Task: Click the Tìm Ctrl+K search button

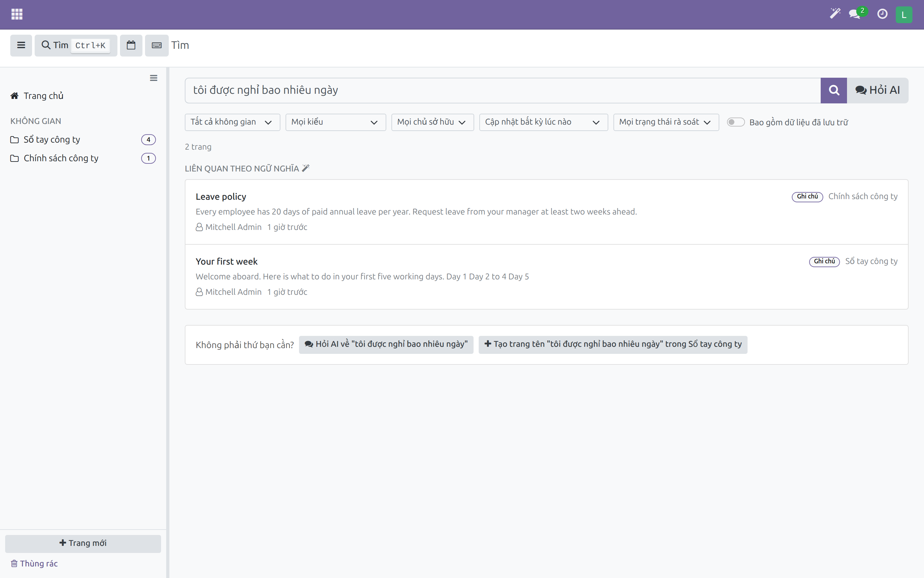Action: pyautogui.click(x=76, y=45)
